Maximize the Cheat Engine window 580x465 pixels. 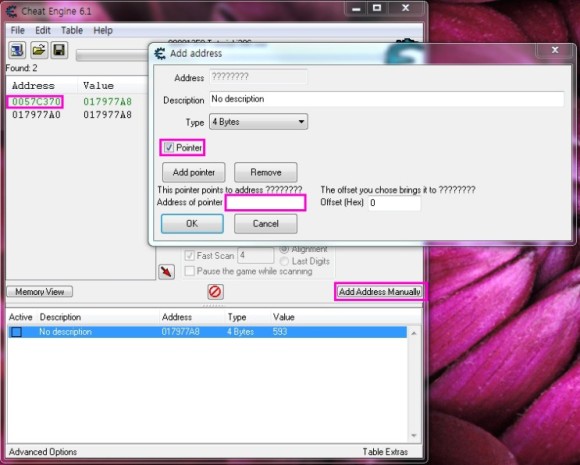point(377,8)
